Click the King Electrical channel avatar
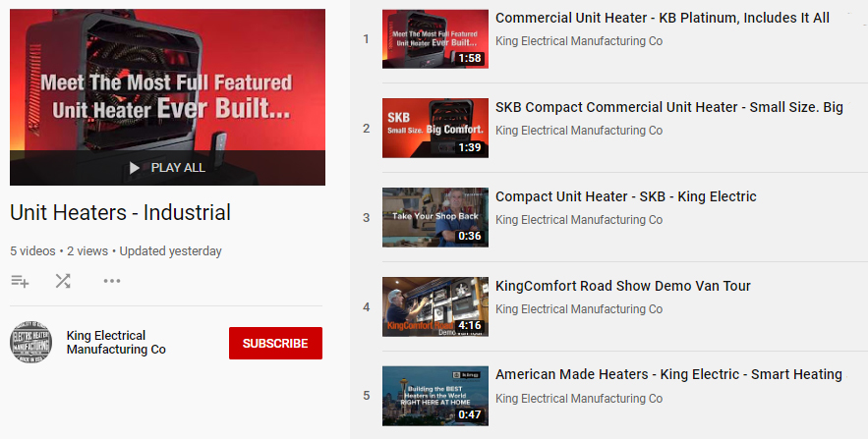The height and width of the screenshot is (439, 868). tap(30, 343)
